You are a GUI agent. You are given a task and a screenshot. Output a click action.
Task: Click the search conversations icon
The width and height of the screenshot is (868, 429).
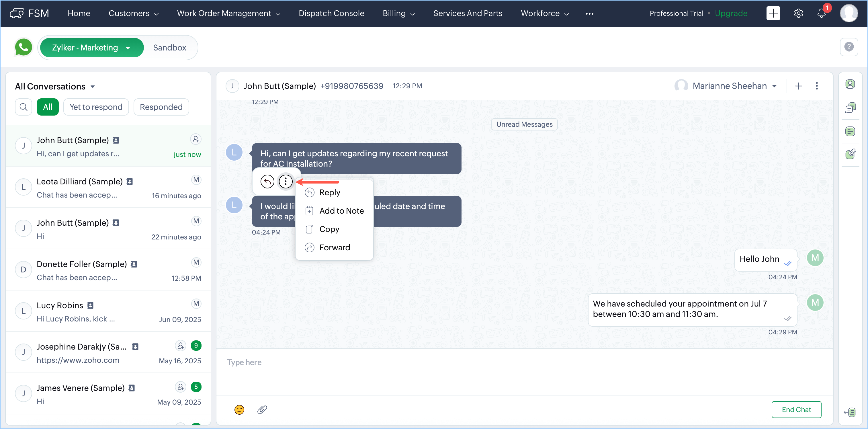click(24, 107)
